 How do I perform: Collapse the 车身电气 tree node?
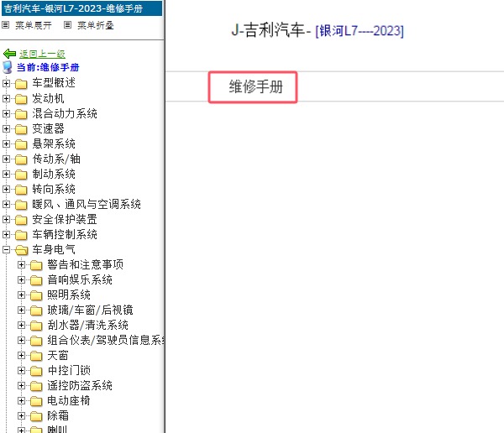pos(6,249)
